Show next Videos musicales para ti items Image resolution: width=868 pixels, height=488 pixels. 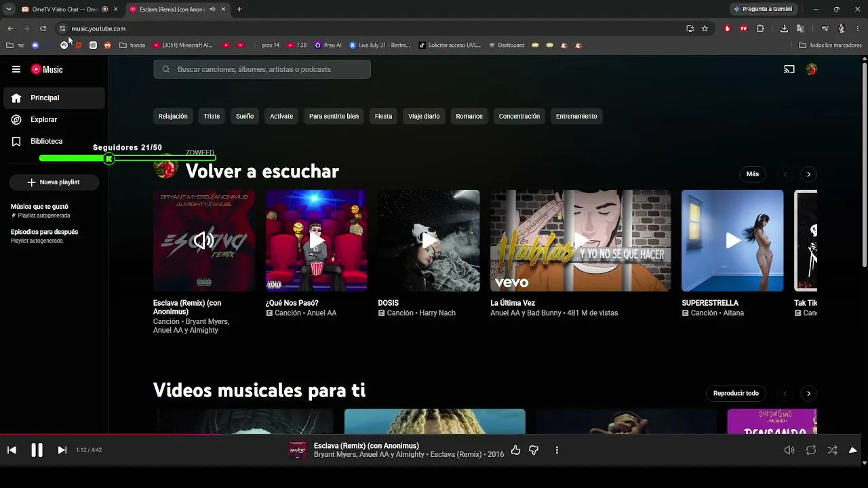pyautogui.click(x=808, y=393)
